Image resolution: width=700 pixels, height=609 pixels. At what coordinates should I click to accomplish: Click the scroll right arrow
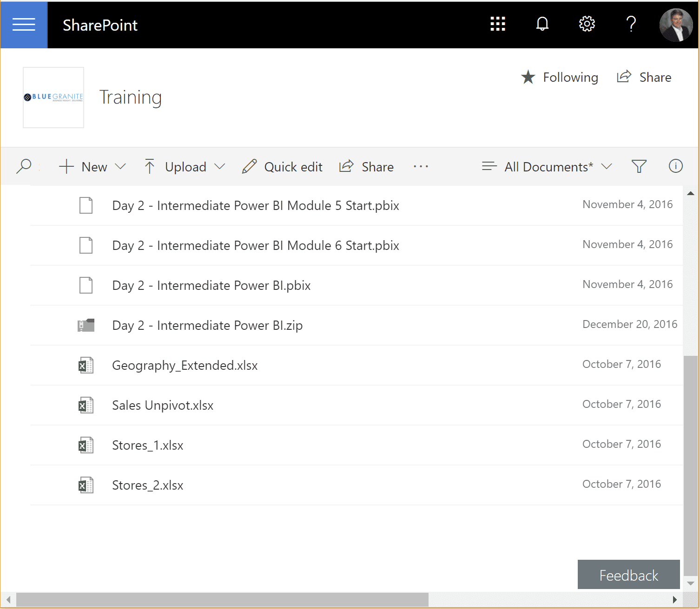coord(674,599)
